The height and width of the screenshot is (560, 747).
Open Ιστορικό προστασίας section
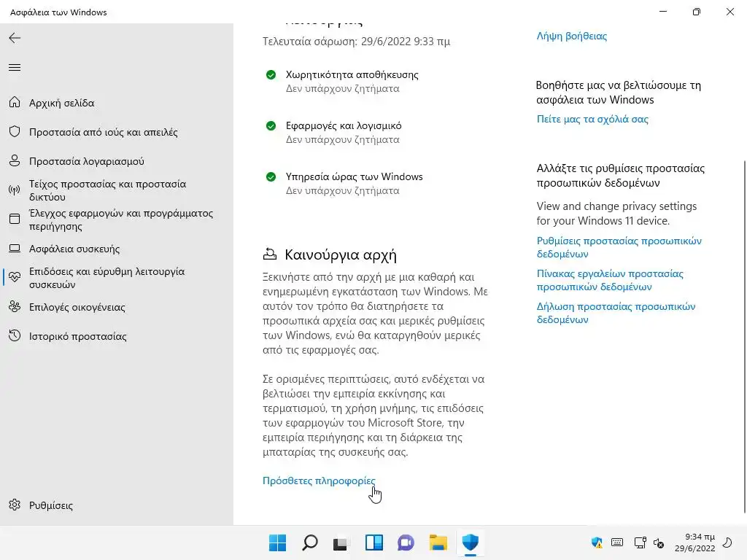click(x=77, y=336)
